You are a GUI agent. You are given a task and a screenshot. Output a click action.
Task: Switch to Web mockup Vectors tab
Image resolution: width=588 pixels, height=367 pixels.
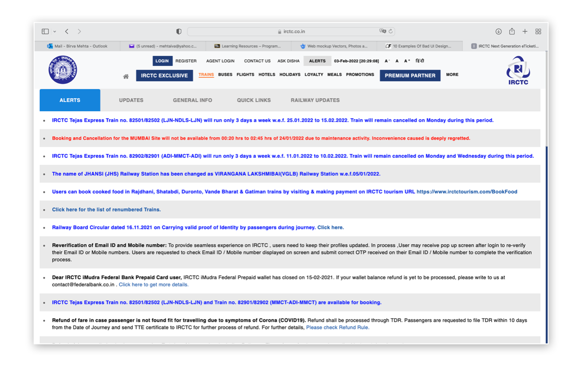(334, 46)
